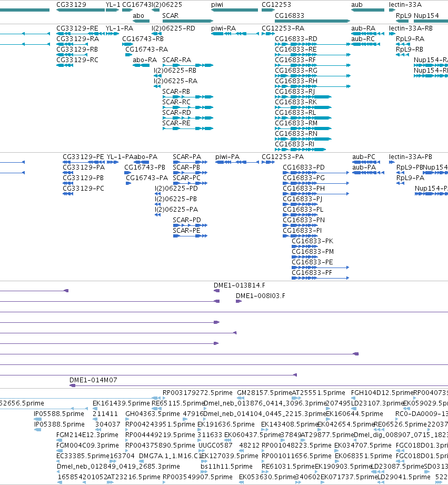448x485 pixels.
Task: Select the abo gene label
Action: pyautogui.click(x=138, y=15)
